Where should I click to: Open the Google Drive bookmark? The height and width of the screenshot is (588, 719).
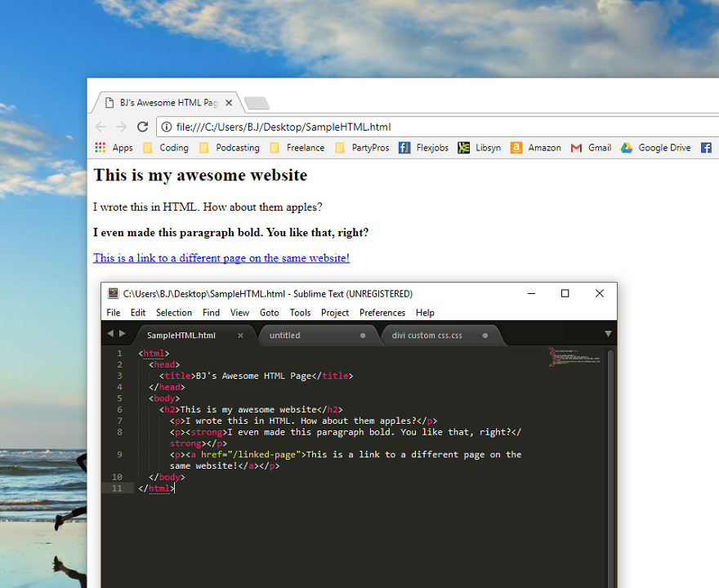click(x=655, y=148)
